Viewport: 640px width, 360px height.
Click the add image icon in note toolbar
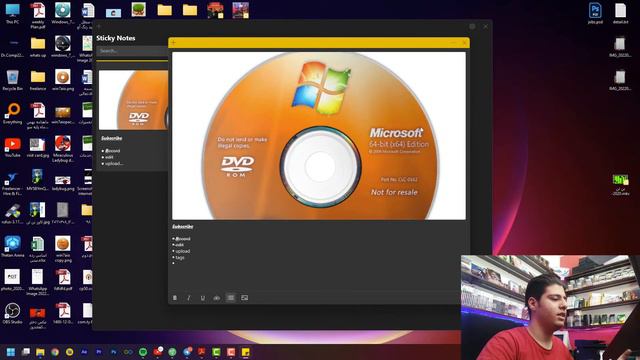point(244,298)
